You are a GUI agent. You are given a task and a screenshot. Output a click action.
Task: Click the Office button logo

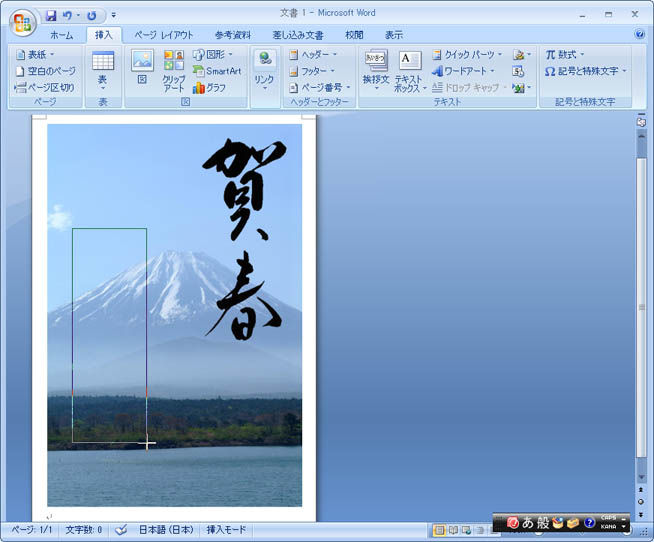coord(22,22)
